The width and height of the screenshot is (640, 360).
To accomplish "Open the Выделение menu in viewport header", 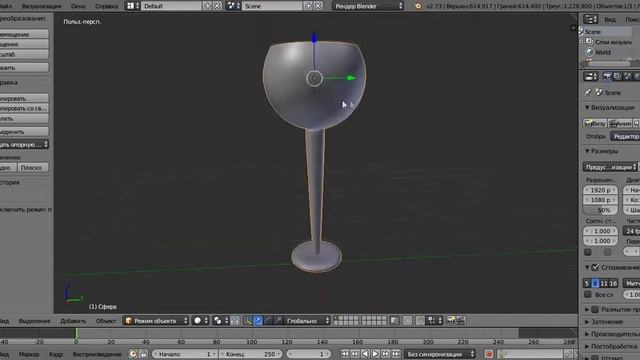I will click(x=35, y=321).
